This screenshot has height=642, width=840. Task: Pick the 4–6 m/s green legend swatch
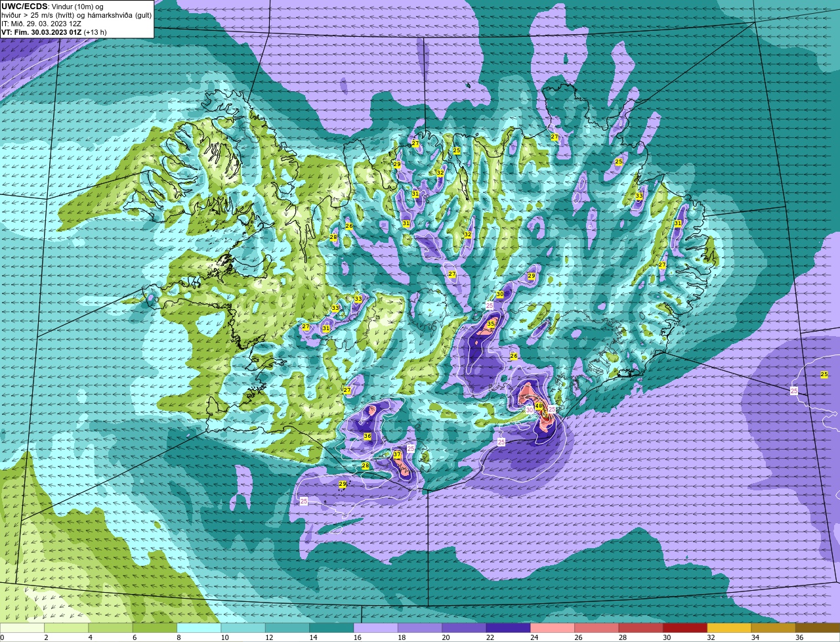click(x=110, y=628)
